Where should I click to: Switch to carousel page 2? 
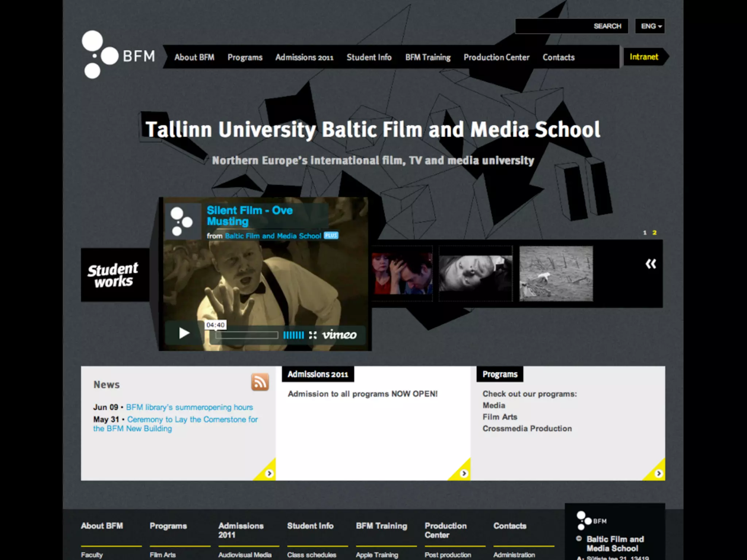[x=654, y=233]
